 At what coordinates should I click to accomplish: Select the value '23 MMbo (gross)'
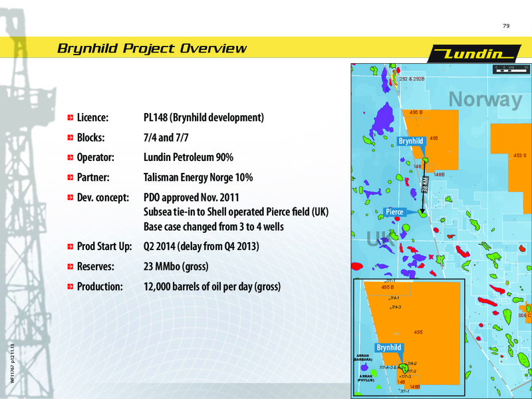click(176, 267)
